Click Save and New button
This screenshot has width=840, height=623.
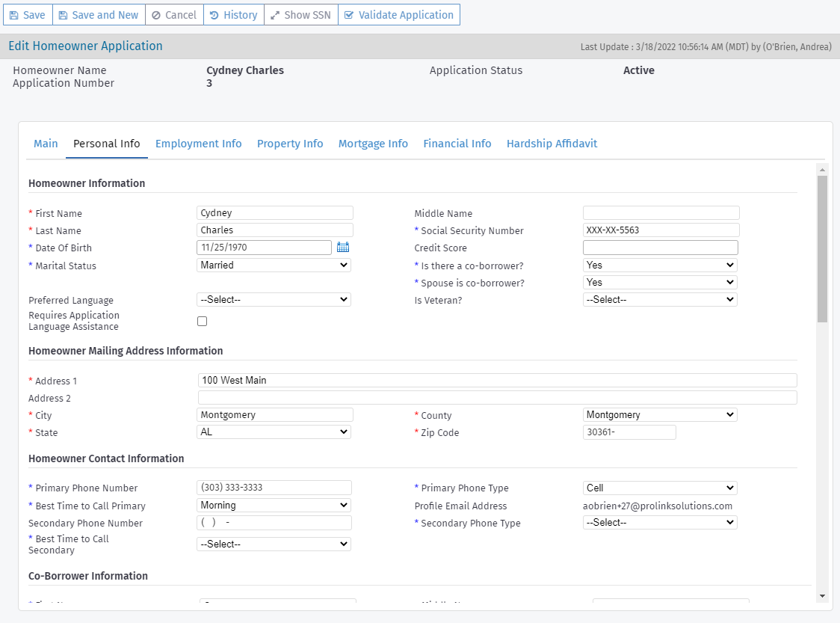point(99,15)
